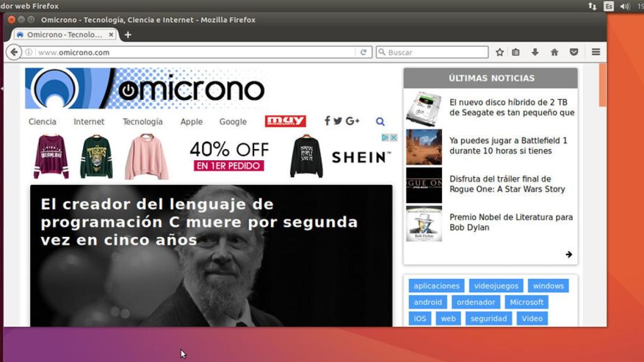The height and width of the screenshot is (362, 644).
Task: Click next arrow under Últimas Noticias
Action: [x=569, y=255]
